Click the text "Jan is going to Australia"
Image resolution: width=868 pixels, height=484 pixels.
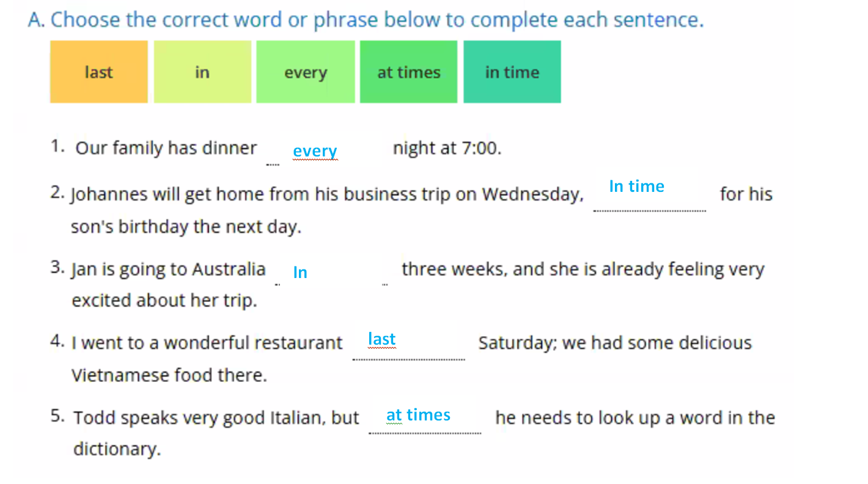pyautogui.click(x=169, y=269)
